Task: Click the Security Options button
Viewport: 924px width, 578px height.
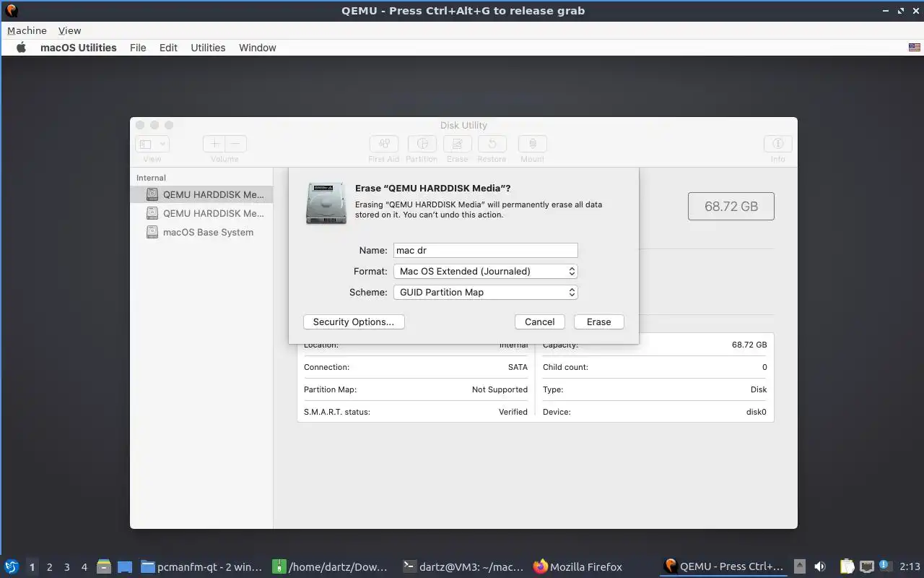Action: pos(354,322)
